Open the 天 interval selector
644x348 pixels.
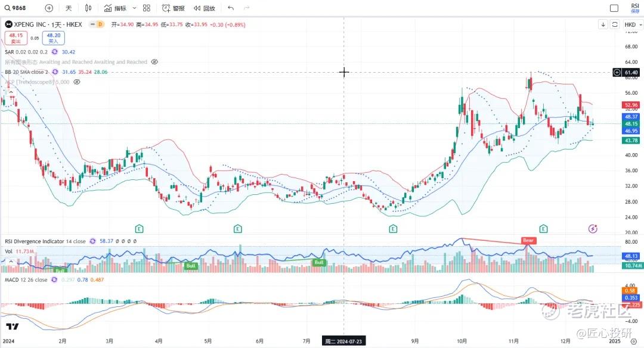[69, 8]
